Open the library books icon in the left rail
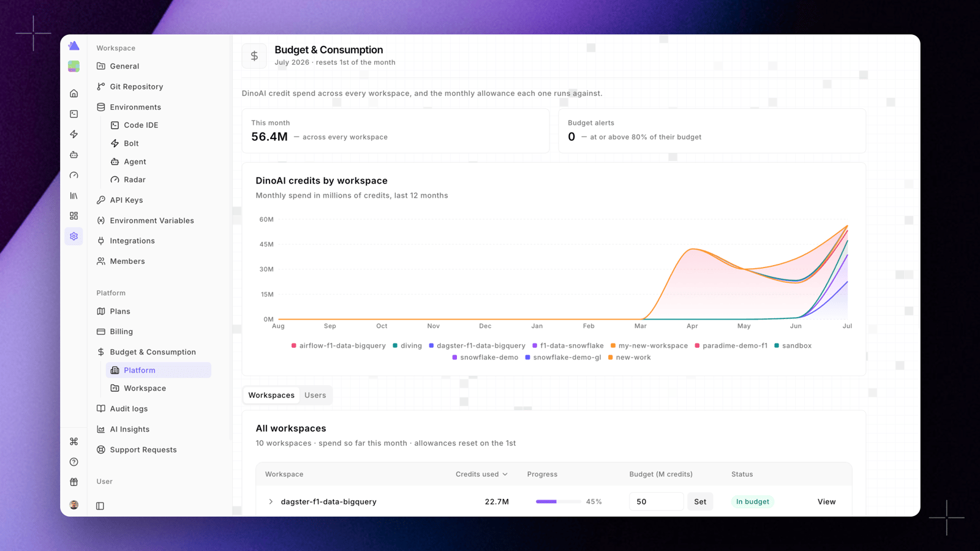 [73, 196]
